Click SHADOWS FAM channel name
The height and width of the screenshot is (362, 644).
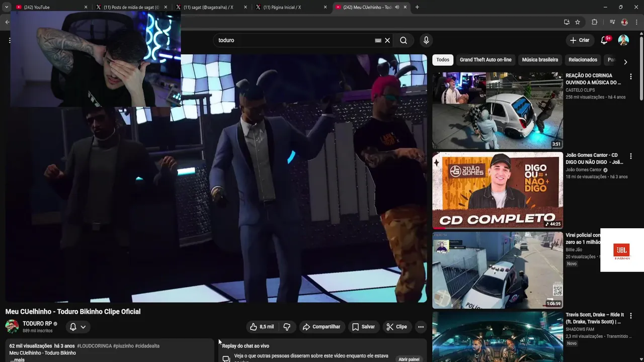[x=580, y=329]
